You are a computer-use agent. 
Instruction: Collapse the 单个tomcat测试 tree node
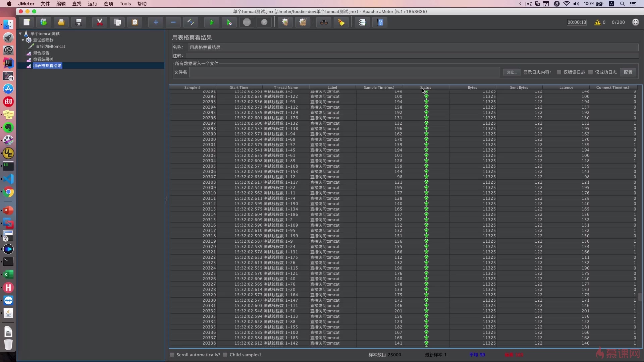coord(20,34)
